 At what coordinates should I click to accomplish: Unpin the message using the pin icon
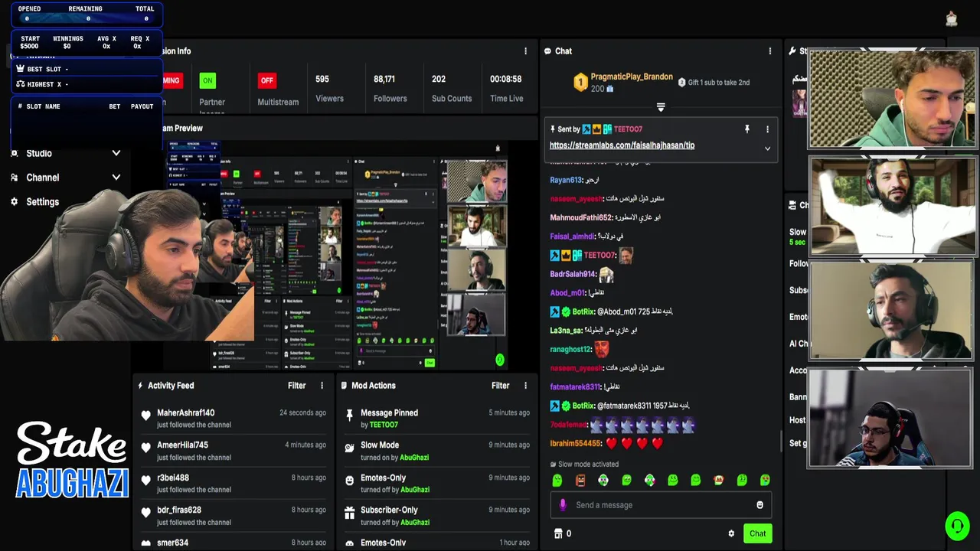747,129
